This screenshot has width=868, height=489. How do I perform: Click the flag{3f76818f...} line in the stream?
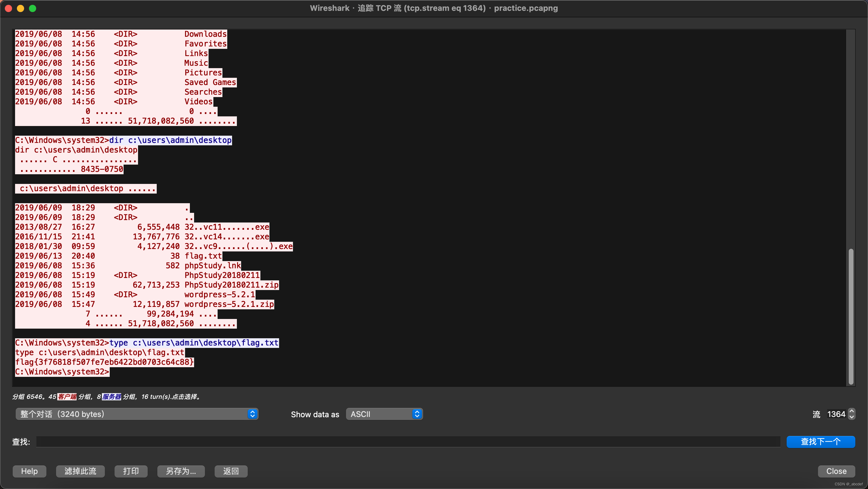click(105, 362)
